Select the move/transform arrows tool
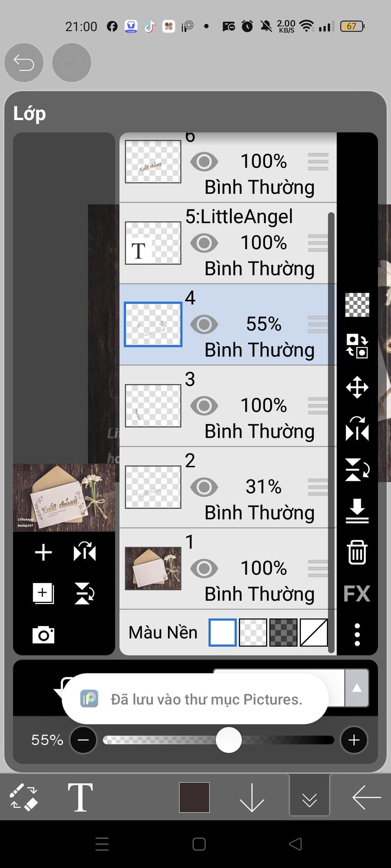Viewport: 391px width, 868px height. (357, 387)
